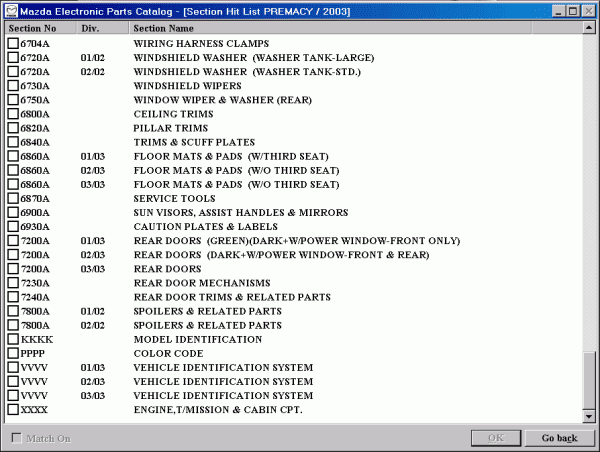Select PILLAR TRIMS section name

click(171, 128)
